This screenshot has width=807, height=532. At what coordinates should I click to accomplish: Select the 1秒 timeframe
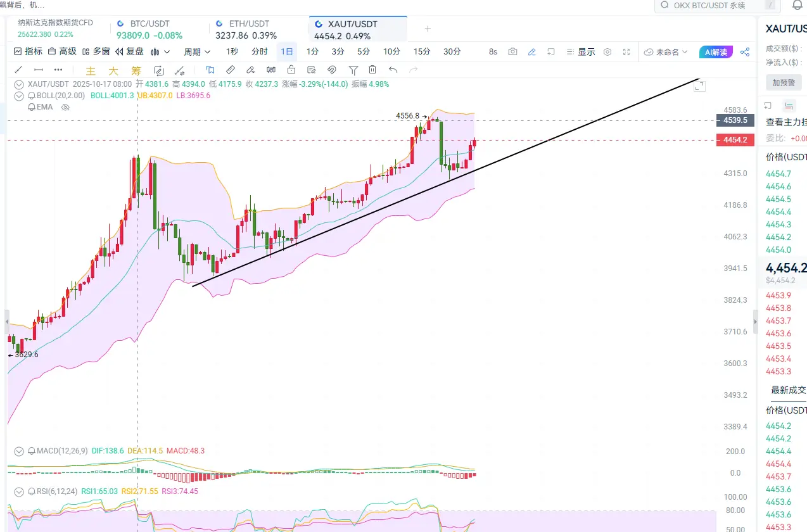[232, 52]
